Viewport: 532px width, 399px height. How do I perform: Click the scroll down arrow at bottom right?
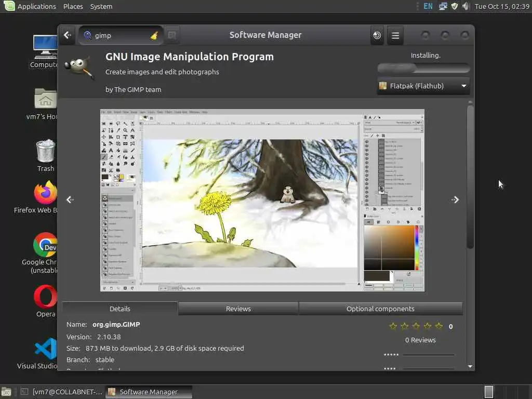tap(470, 366)
